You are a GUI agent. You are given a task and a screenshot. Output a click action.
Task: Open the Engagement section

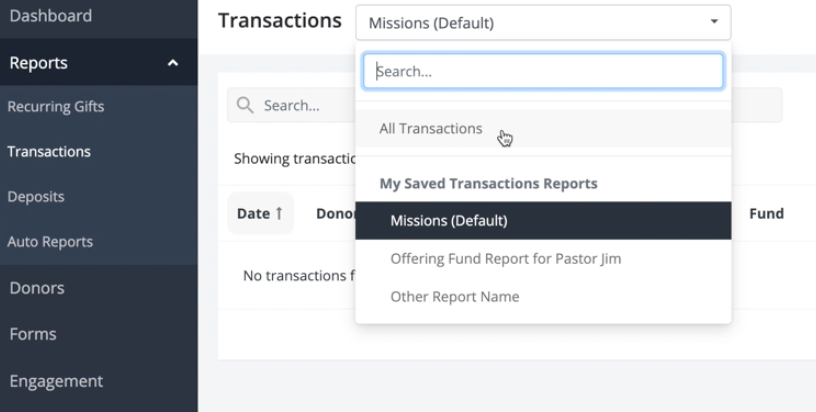[x=56, y=381]
